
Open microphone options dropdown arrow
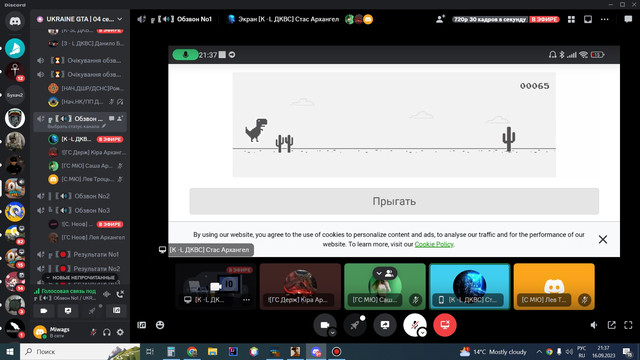(422, 333)
